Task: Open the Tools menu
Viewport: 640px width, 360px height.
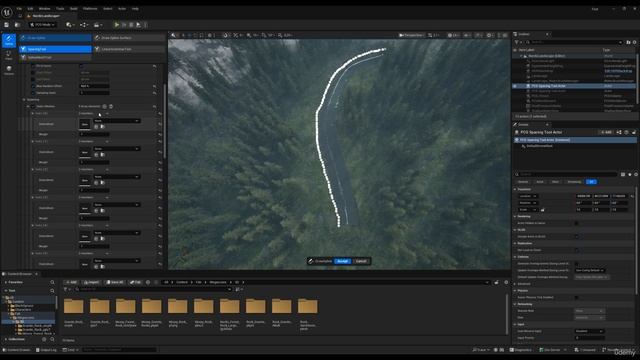Action: [60, 9]
